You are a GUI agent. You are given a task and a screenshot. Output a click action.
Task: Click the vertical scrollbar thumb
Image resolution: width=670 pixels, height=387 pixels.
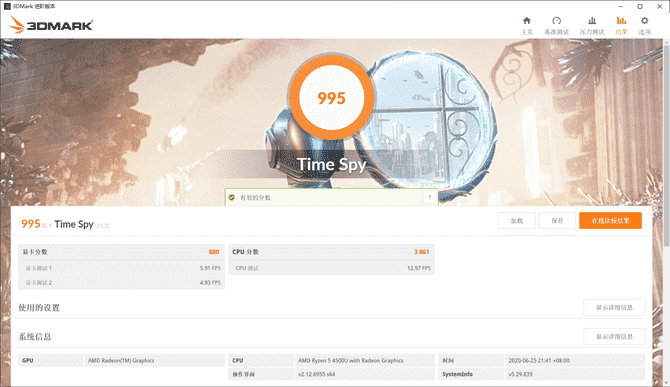(x=666, y=144)
